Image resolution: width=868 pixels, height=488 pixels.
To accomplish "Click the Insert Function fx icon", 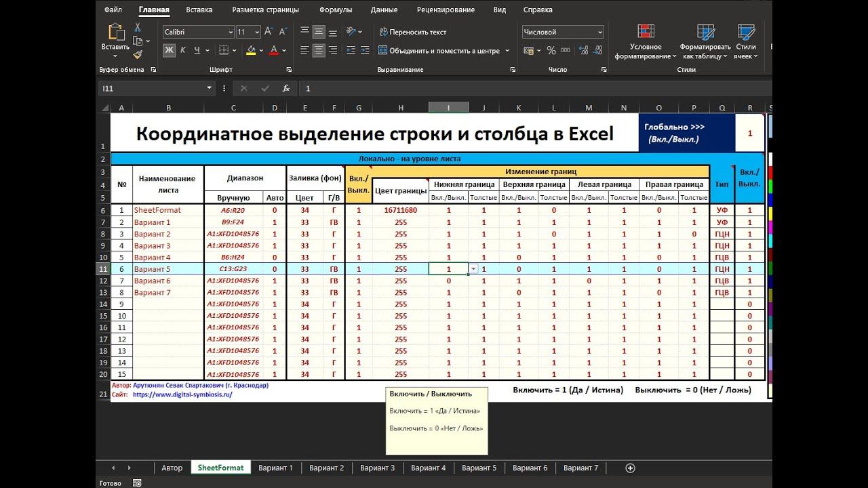I will coord(286,88).
